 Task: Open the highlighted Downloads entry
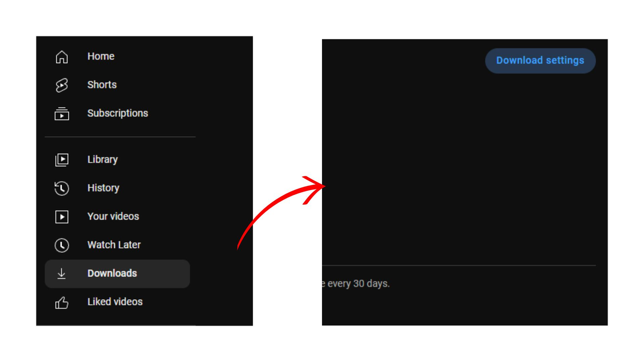(x=118, y=274)
